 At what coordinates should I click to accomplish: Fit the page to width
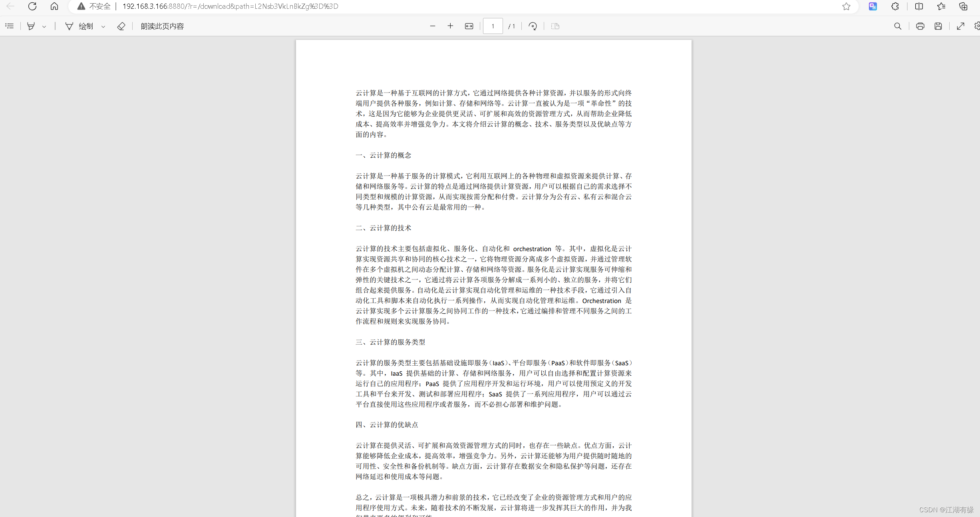(x=468, y=26)
